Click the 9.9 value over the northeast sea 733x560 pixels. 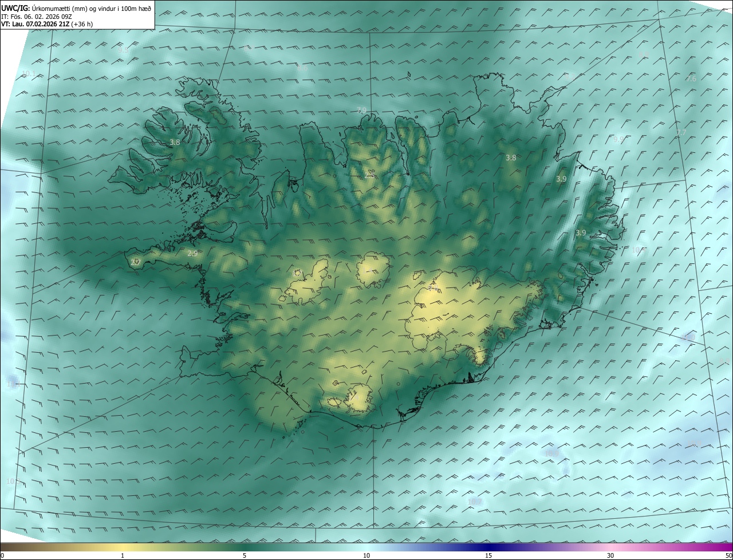click(618, 139)
